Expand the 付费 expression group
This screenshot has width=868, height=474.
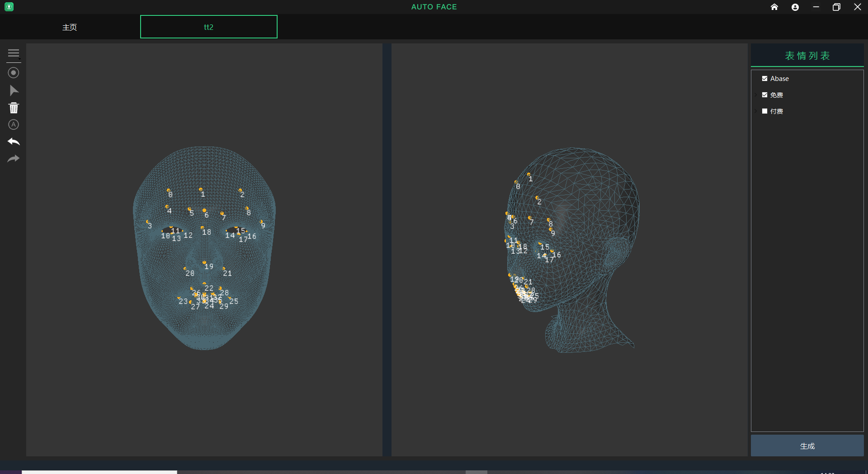pyautogui.click(x=755, y=111)
